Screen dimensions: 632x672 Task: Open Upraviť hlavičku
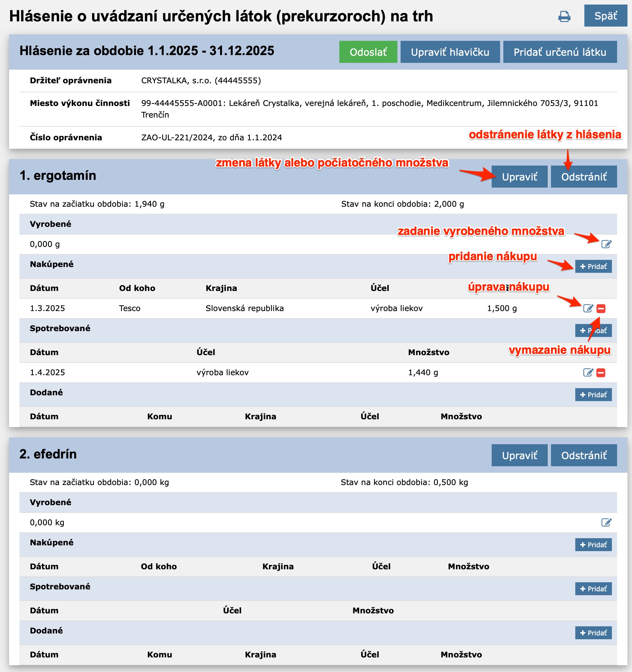pyautogui.click(x=450, y=52)
